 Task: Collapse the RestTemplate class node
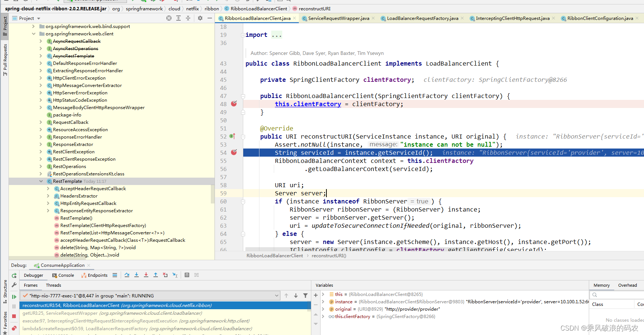(x=41, y=181)
